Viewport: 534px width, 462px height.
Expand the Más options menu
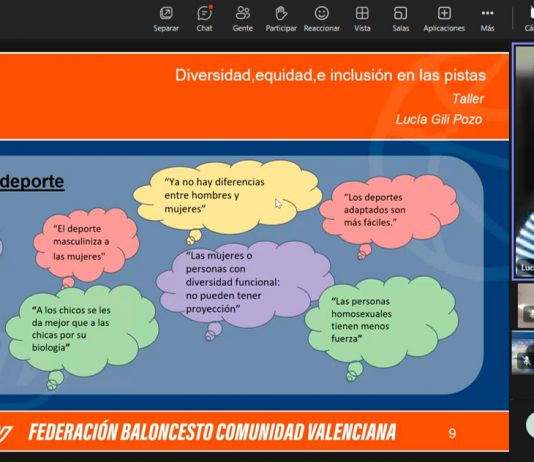tap(487, 19)
